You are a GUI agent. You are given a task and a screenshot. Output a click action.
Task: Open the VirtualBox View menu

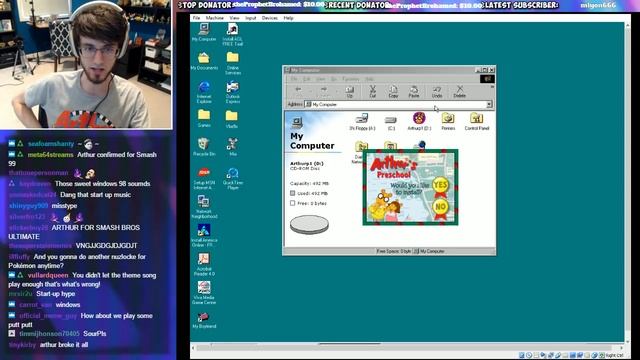coord(234,18)
